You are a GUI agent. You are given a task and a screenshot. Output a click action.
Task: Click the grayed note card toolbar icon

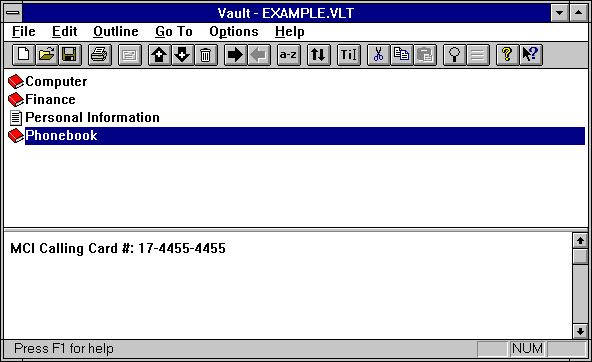coord(130,55)
